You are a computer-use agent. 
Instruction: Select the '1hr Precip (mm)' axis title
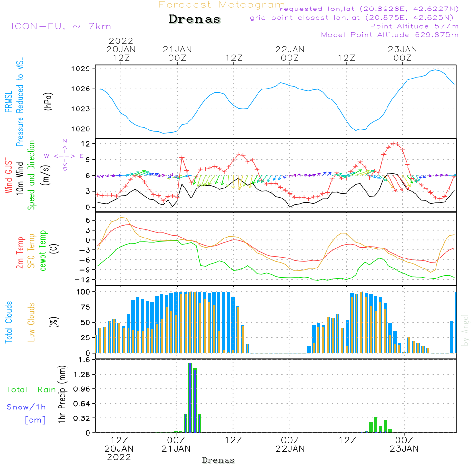(62, 394)
